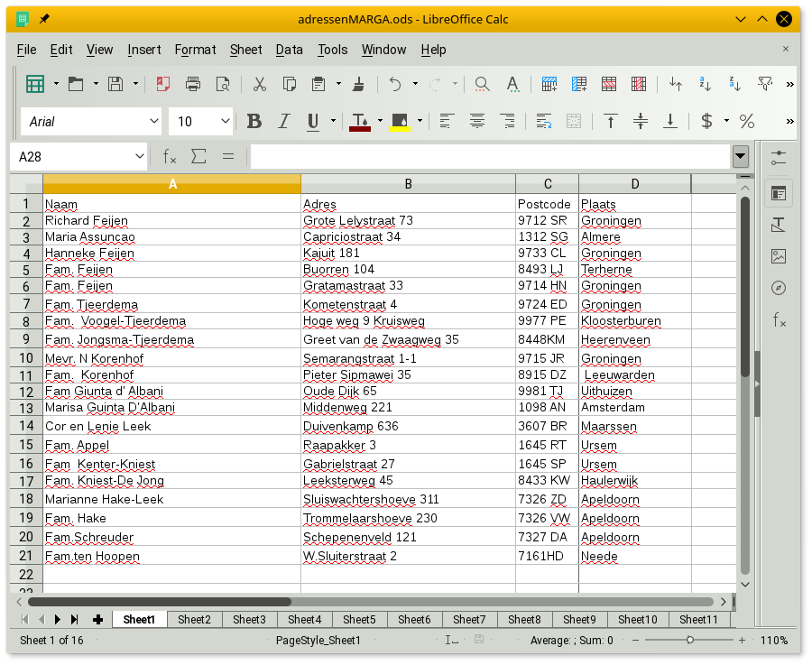The height and width of the screenshot is (665, 812).
Task: Switch to the Sheet5 tab
Action: coord(359,619)
